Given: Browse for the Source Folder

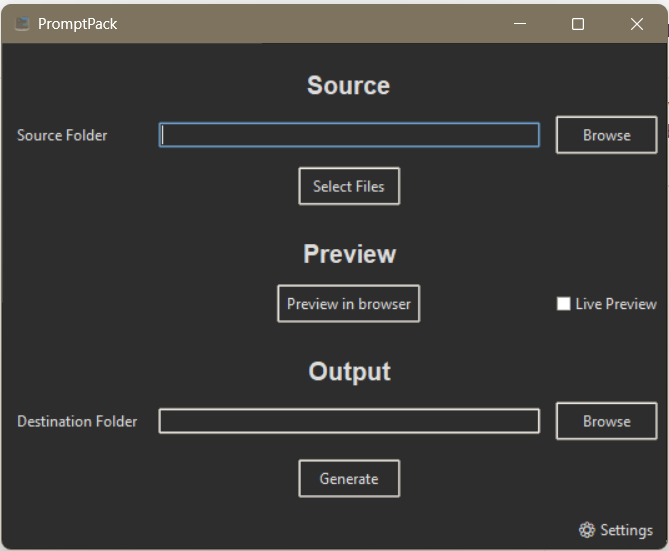Looking at the screenshot, I should pyautogui.click(x=606, y=135).
